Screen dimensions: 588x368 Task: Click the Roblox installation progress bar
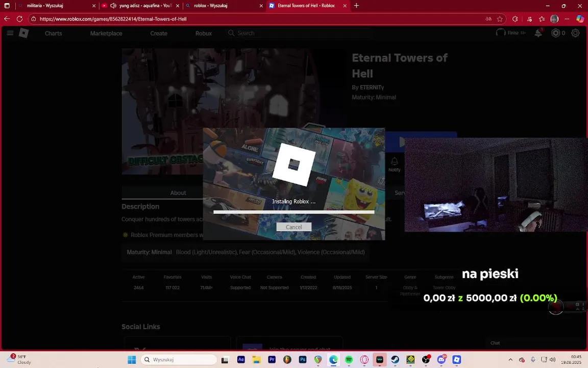pyautogui.click(x=293, y=212)
